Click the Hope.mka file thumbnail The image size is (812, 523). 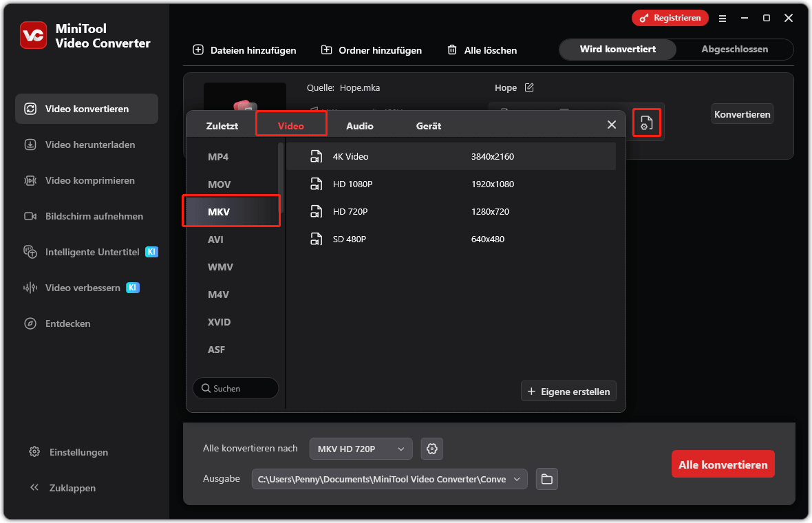(245, 96)
